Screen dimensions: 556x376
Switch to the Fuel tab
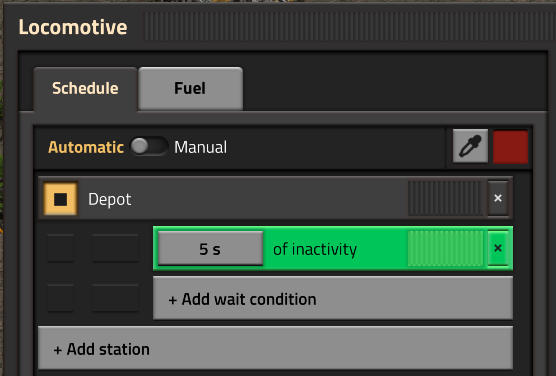(x=190, y=89)
